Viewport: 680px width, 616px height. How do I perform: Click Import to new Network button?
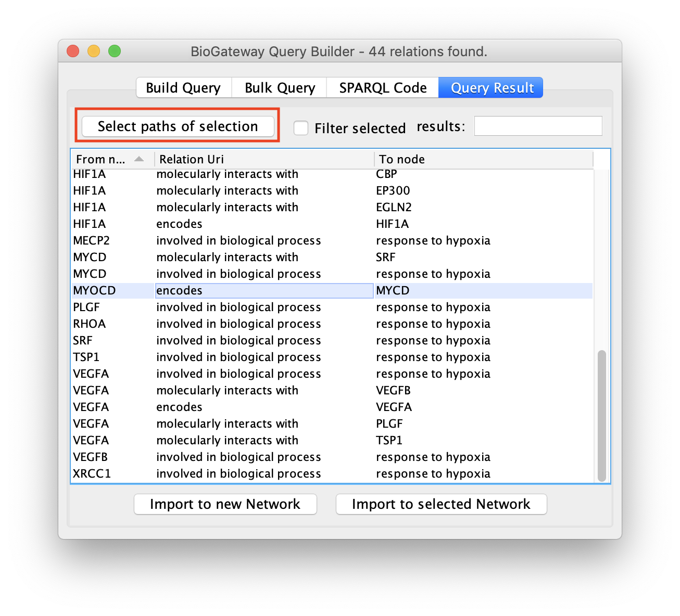point(225,504)
